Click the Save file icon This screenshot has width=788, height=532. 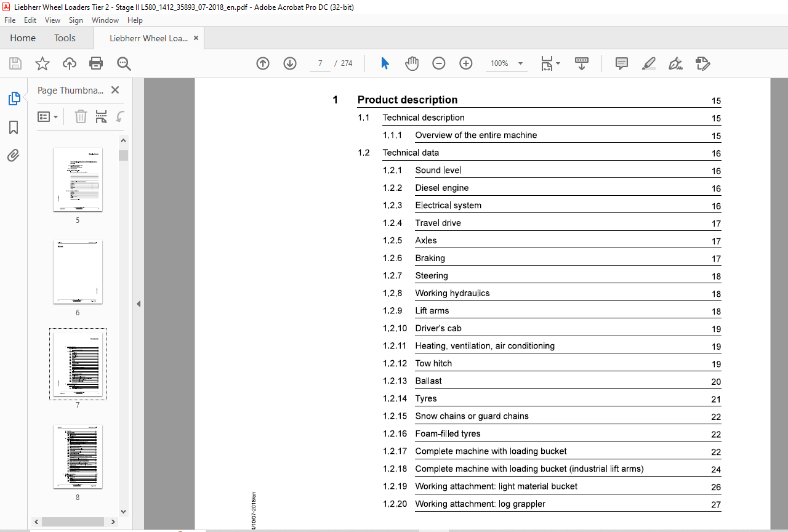point(15,63)
